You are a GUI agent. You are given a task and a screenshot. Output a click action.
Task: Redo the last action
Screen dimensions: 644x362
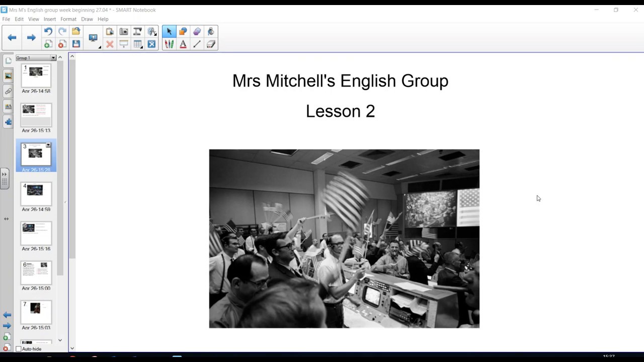click(x=62, y=32)
